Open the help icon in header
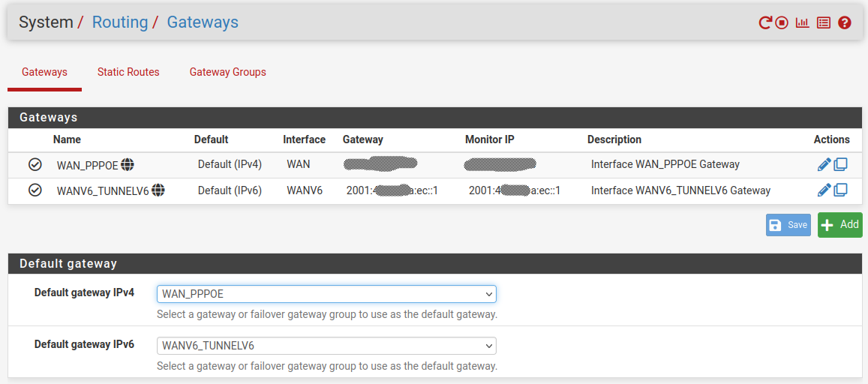Screen dimensions: 868x384 [x=845, y=22]
